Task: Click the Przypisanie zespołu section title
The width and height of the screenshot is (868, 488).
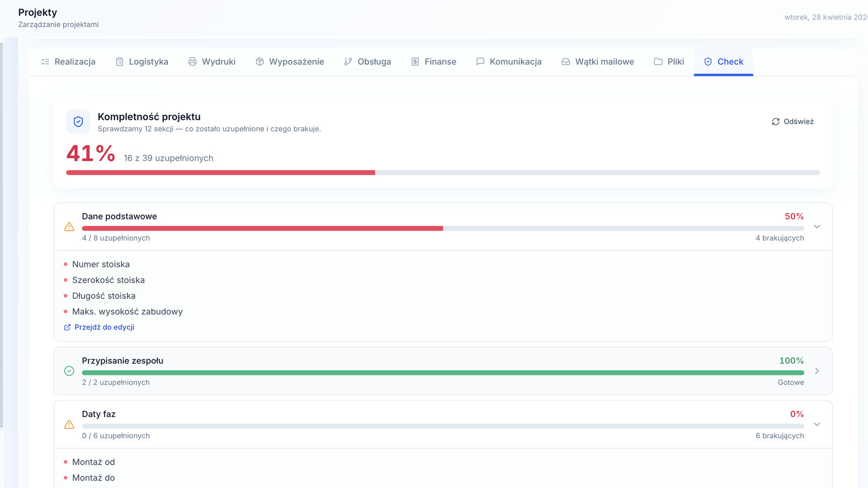Action: tap(123, 361)
